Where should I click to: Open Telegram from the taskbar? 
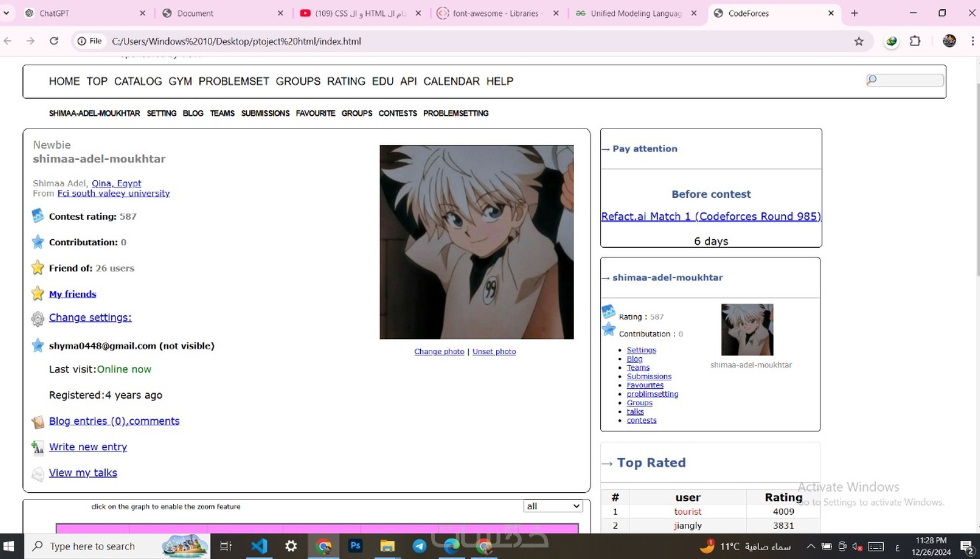(x=420, y=546)
